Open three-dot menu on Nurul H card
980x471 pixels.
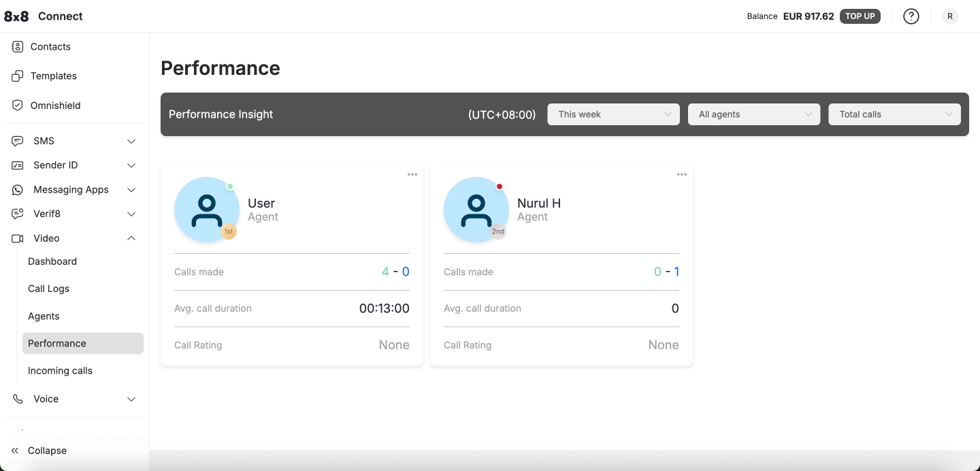[682, 175]
